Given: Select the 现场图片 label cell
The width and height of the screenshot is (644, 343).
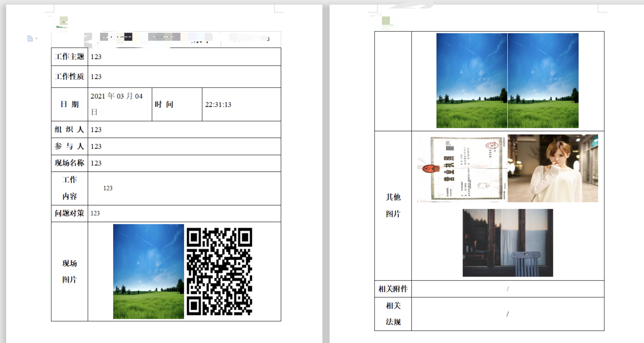Looking at the screenshot, I should coord(70,271).
